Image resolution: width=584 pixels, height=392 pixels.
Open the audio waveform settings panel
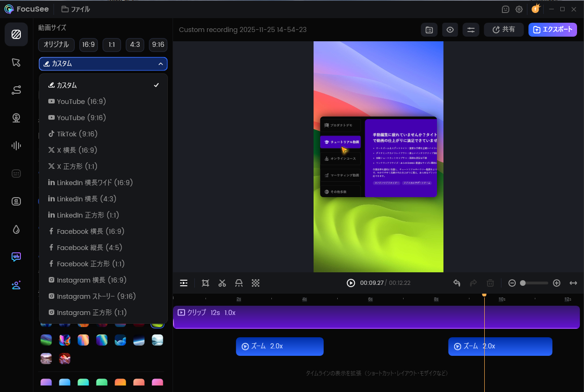tap(16, 146)
